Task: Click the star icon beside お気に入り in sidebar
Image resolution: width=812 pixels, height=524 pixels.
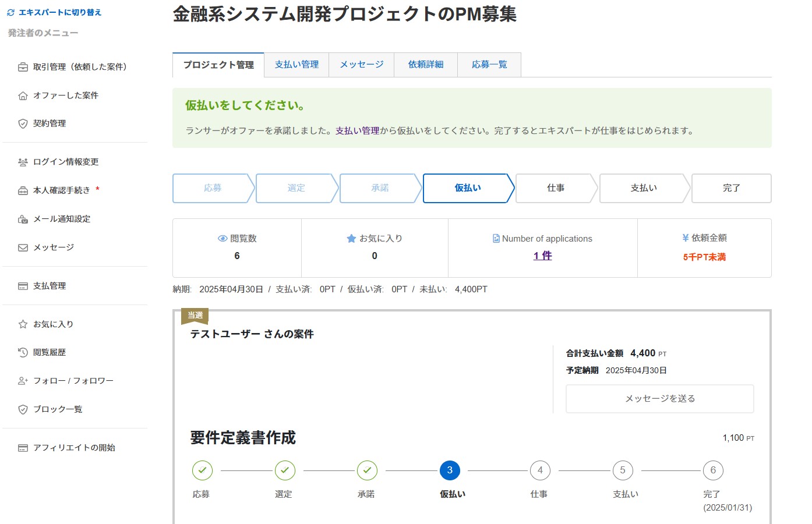Action: pyautogui.click(x=23, y=324)
